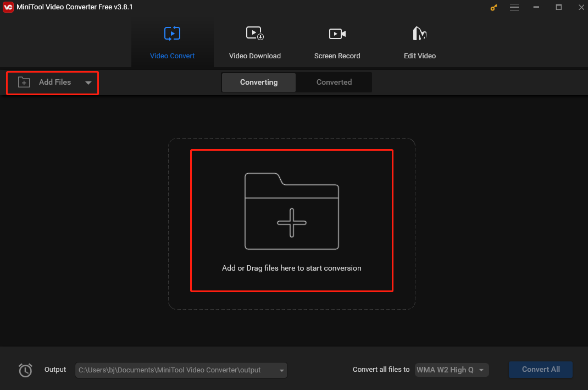This screenshot has height=390, width=588.
Task: Click the Add Files button
Action: tap(53, 83)
